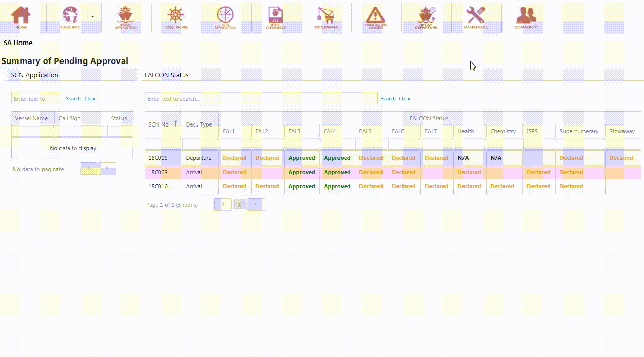Image resolution: width=644 pixels, height=357 pixels.
Task: Click the FAL1 column filter field
Action: (235, 143)
